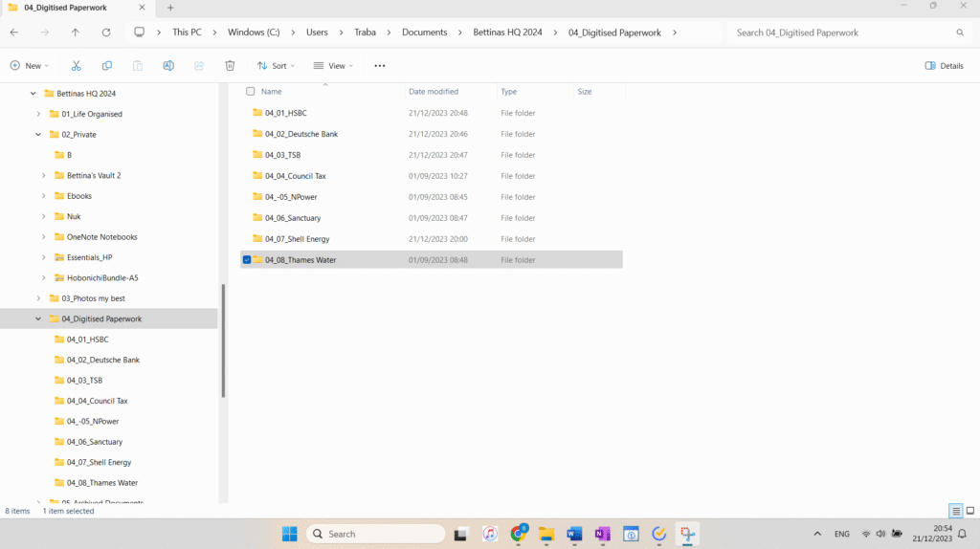980x549 pixels.
Task: Go up one folder level arrow
Action: click(75, 33)
